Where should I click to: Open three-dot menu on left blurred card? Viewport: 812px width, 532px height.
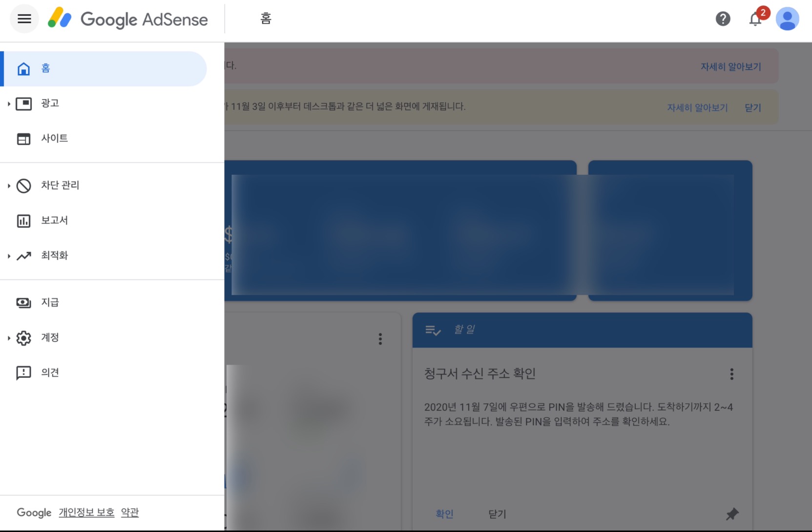tap(380, 339)
